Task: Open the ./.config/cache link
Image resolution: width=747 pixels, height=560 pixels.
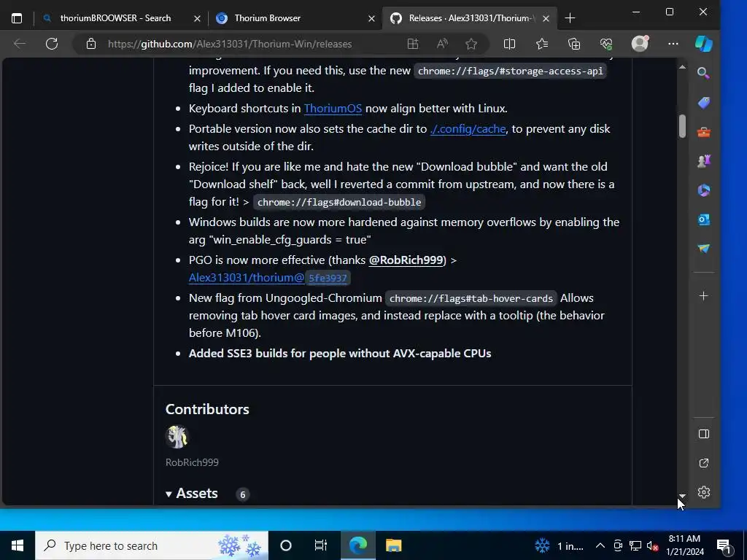Action: tap(468, 129)
